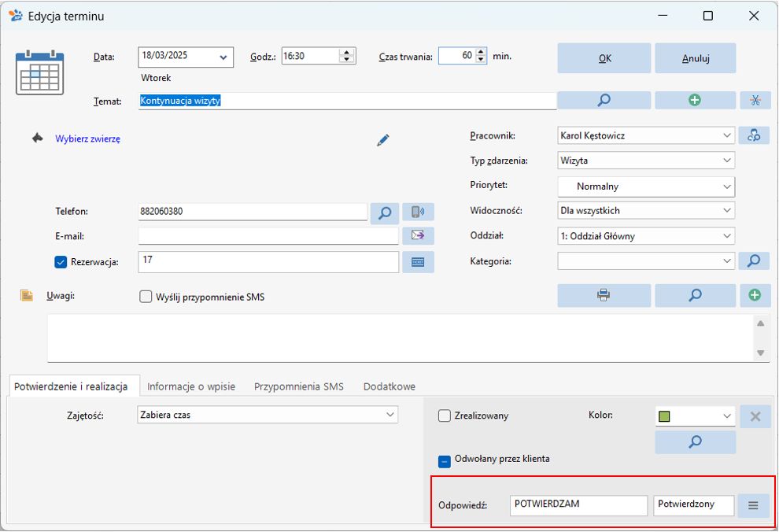Open the Kolor dropdown

[x=726, y=416]
